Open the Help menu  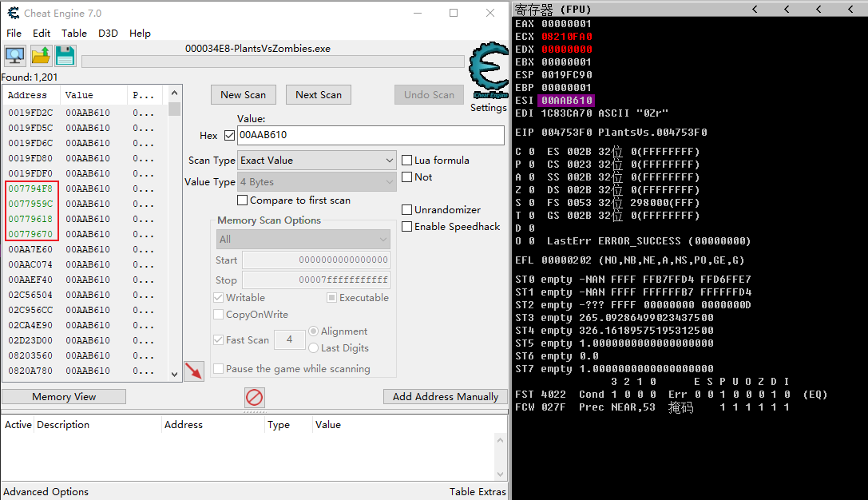(140, 34)
